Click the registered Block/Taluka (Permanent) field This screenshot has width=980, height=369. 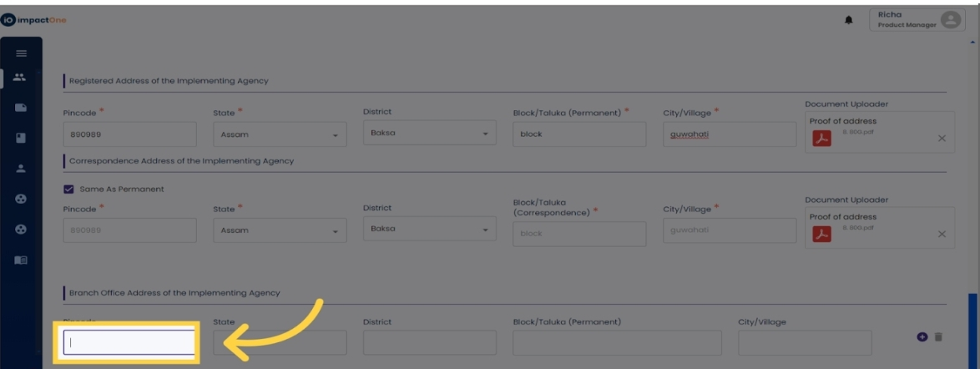[579, 134]
